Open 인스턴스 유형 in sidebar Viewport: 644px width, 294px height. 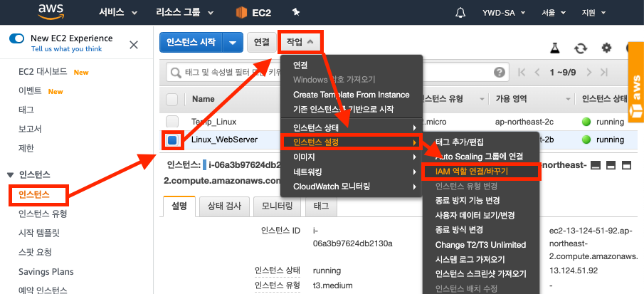click(43, 214)
